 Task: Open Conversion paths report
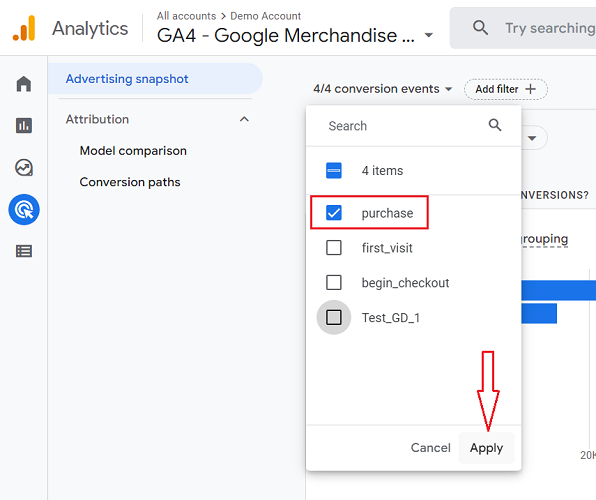(130, 182)
